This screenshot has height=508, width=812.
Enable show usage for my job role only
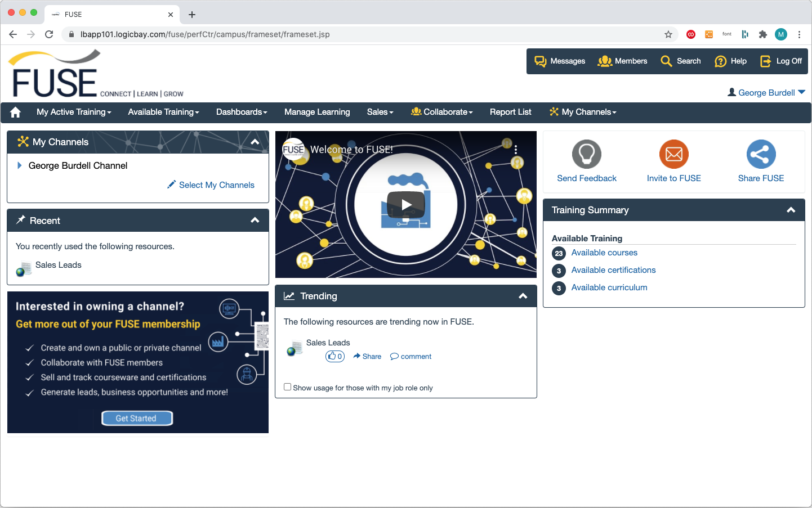288,387
